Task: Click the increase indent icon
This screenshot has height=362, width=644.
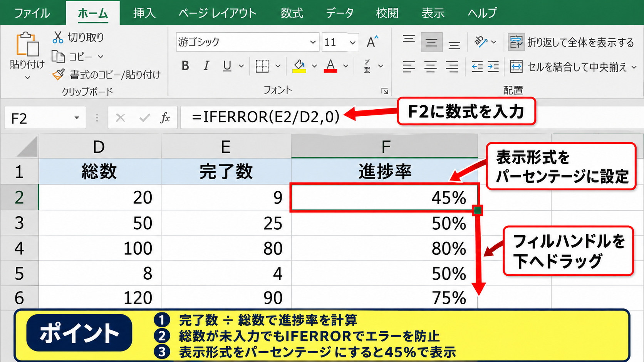Action: tap(493, 67)
